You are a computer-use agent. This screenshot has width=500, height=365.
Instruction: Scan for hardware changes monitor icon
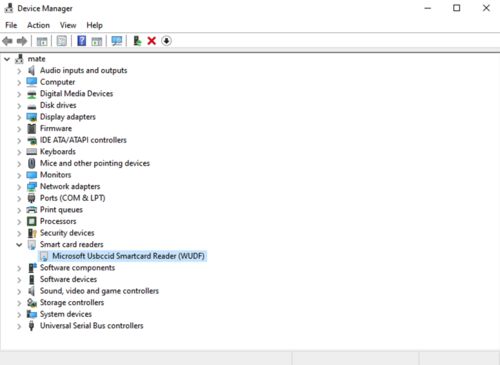tap(117, 41)
